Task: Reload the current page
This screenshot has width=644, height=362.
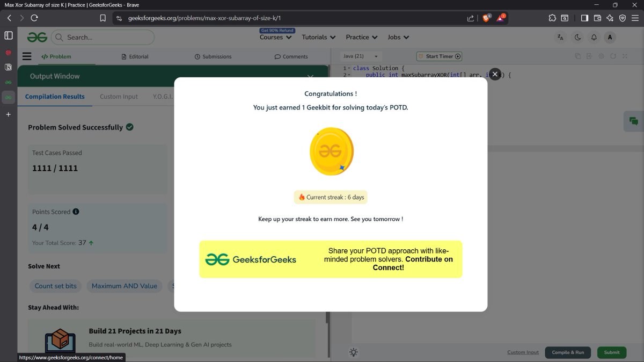Action: point(34,18)
